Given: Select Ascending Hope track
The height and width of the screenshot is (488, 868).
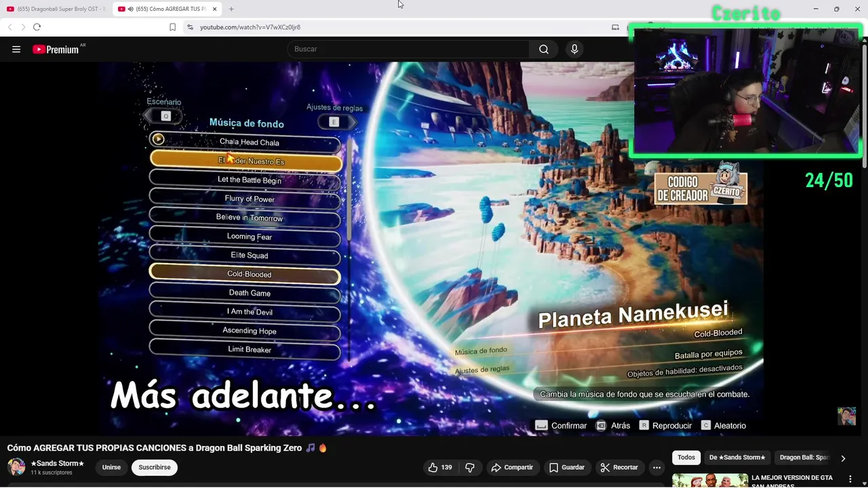Looking at the screenshot, I should pyautogui.click(x=245, y=331).
